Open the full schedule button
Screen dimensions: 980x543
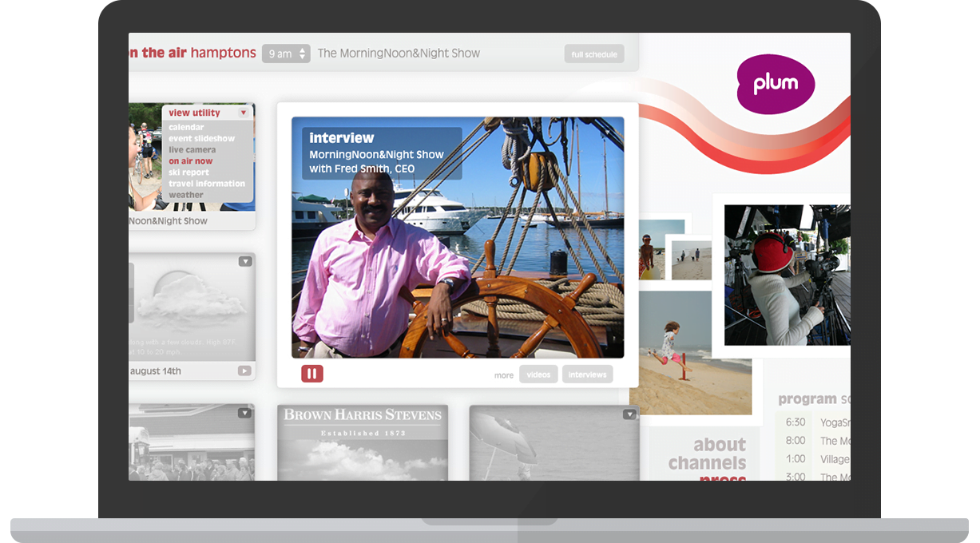click(x=593, y=54)
